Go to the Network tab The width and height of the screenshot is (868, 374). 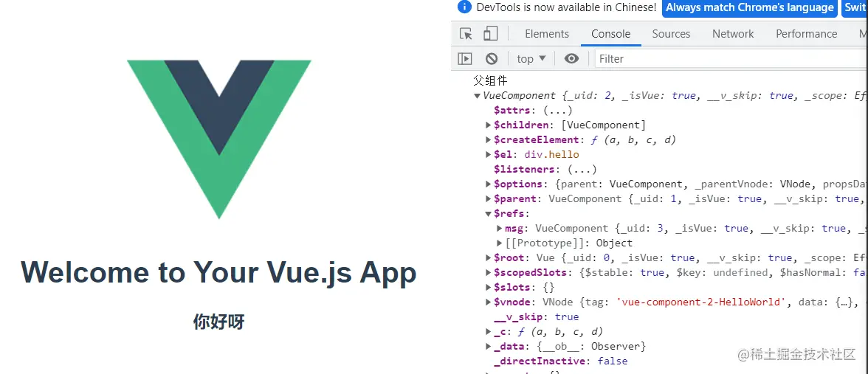coord(733,34)
